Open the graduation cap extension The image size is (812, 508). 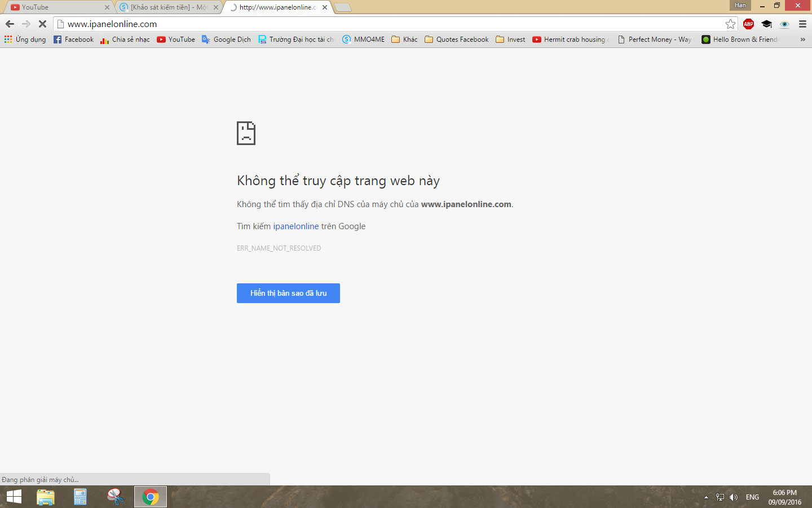coord(767,24)
